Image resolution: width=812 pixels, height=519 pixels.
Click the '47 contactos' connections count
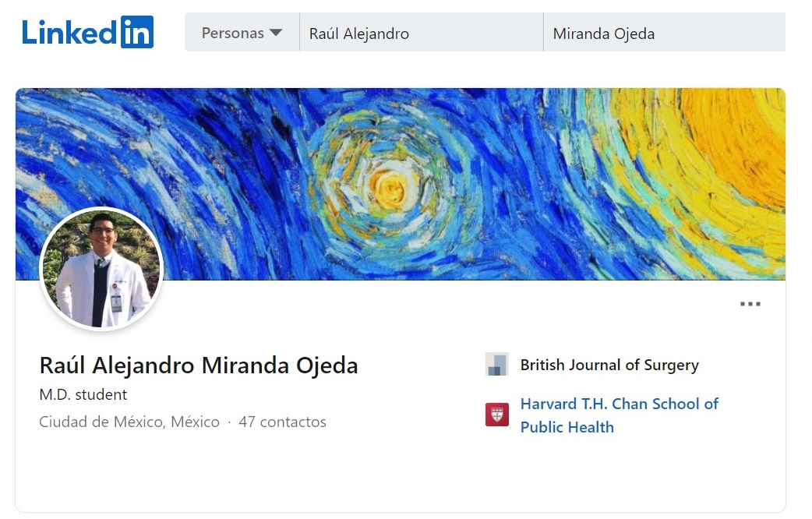[282, 422]
